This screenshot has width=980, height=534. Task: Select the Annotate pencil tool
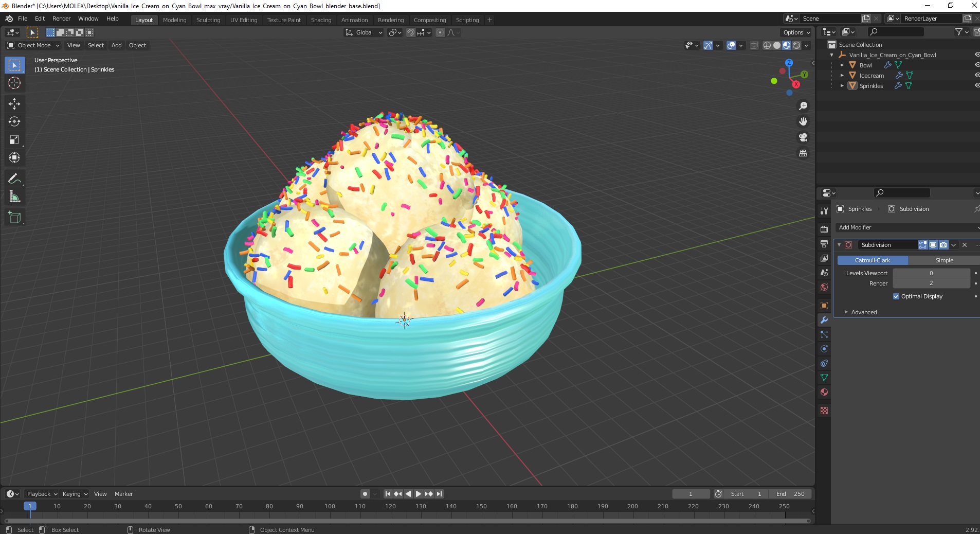click(x=14, y=179)
